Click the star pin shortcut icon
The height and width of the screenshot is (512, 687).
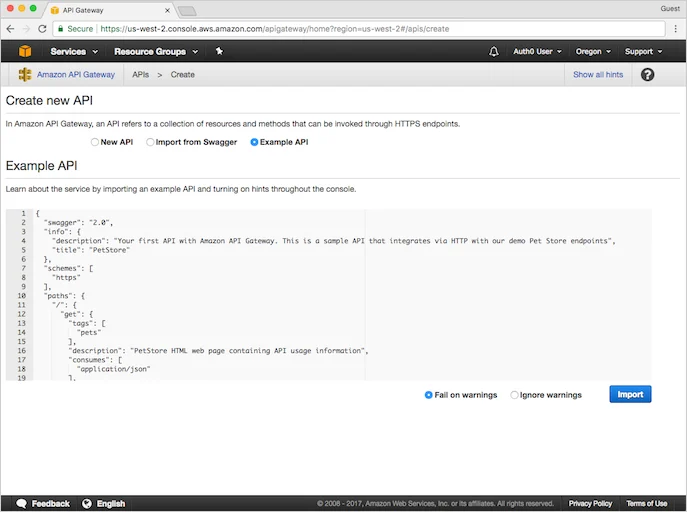click(x=219, y=51)
